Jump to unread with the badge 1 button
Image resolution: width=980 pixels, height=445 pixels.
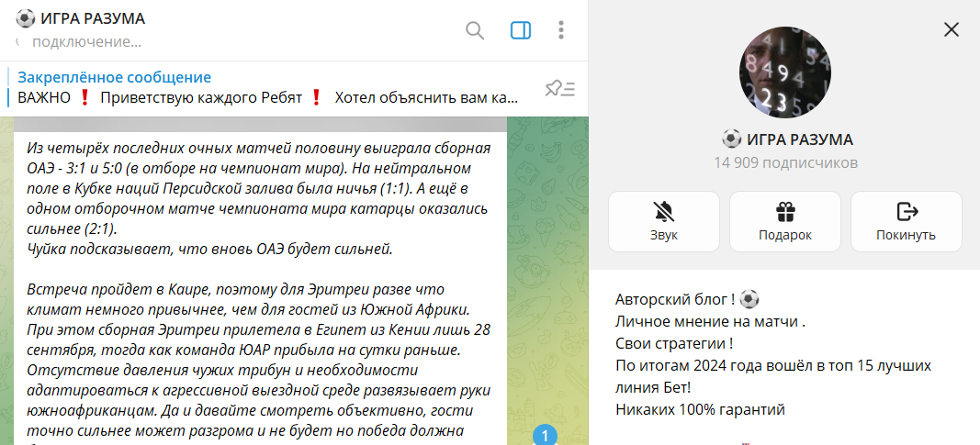click(545, 436)
